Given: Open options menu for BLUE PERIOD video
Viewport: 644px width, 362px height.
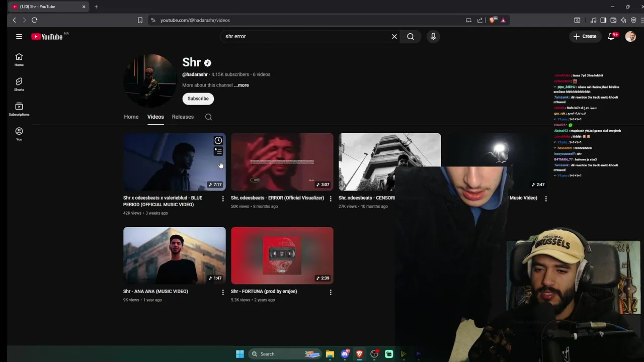Looking at the screenshot, I should 223,199.
